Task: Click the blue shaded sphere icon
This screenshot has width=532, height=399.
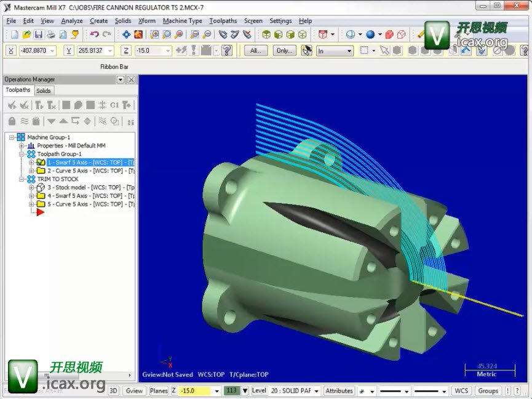Action: point(370,34)
